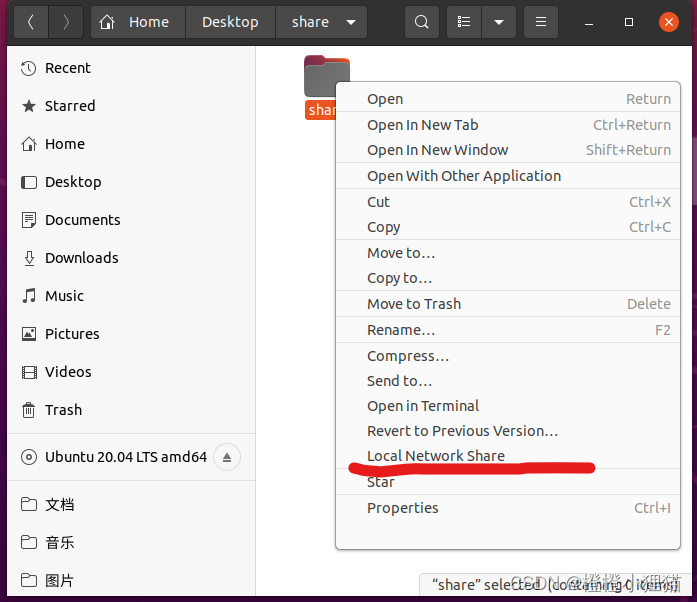The width and height of the screenshot is (697, 602).
Task: Open Home in the sidebar
Action: coord(131,144)
